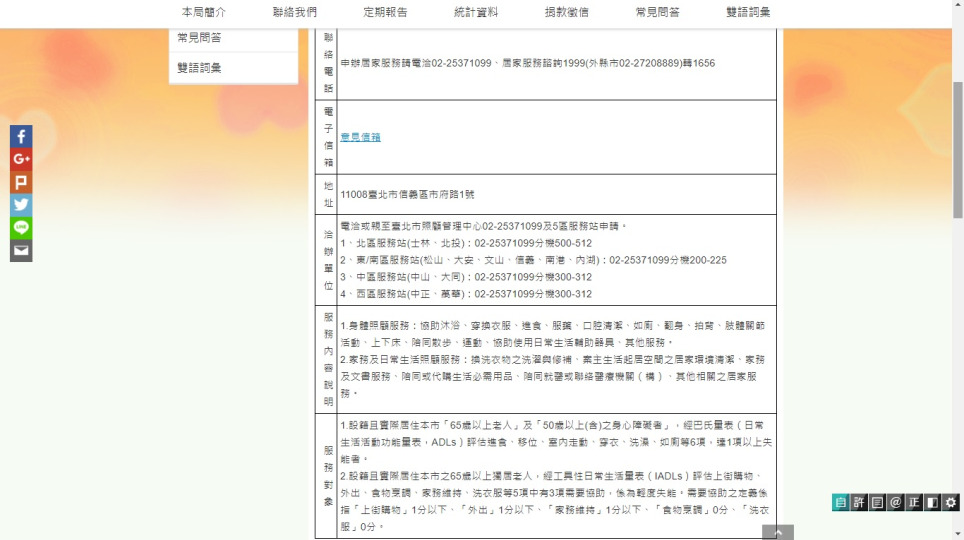Image resolution: width=964 pixels, height=540 pixels.
Task: Toggle the half-filled contrast icon
Action: [932, 503]
